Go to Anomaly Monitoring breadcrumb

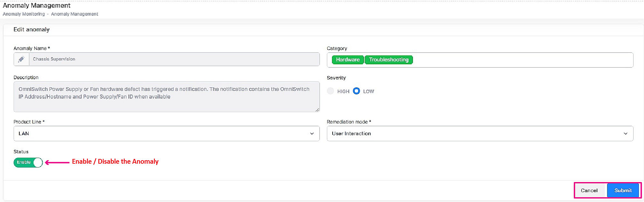24,14
